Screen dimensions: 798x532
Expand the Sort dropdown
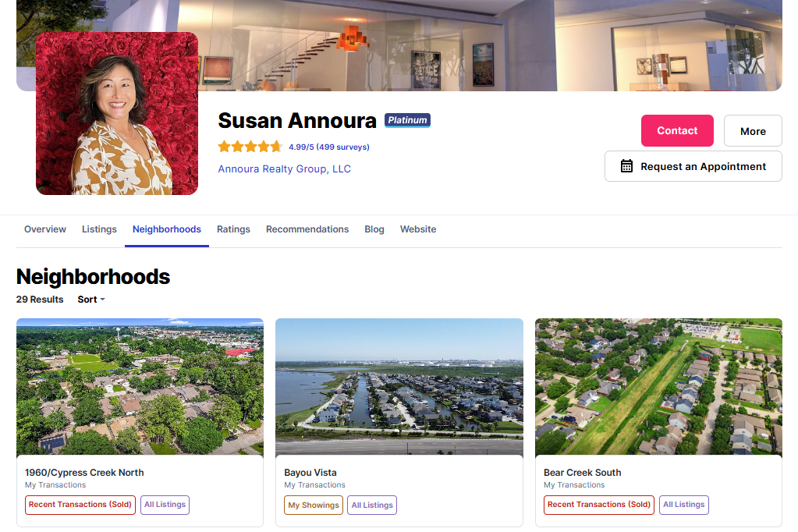91,300
